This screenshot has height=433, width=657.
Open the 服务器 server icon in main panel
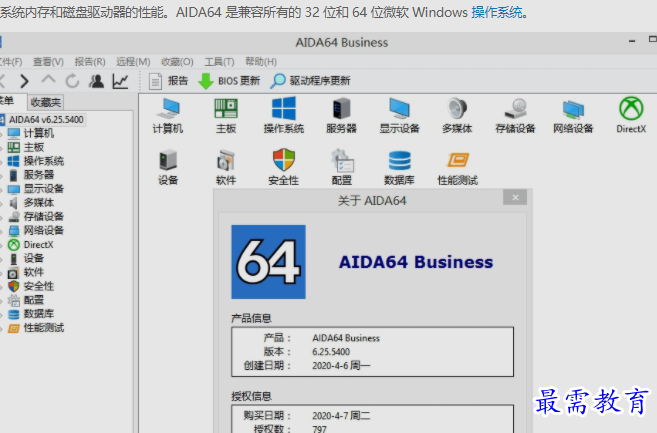(341, 115)
